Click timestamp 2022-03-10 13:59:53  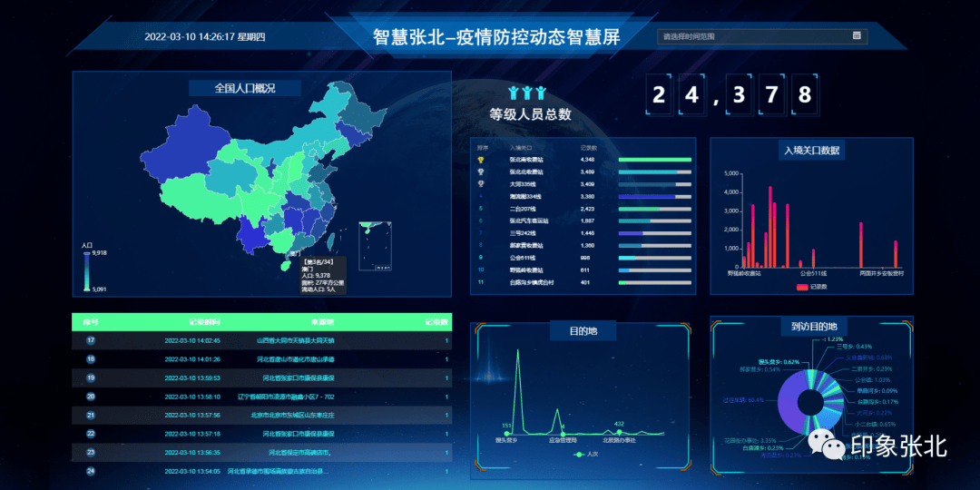(x=192, y=378)
